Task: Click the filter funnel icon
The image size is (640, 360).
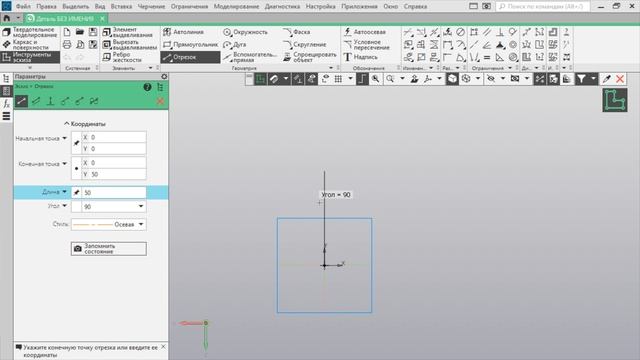Action: 581,79
